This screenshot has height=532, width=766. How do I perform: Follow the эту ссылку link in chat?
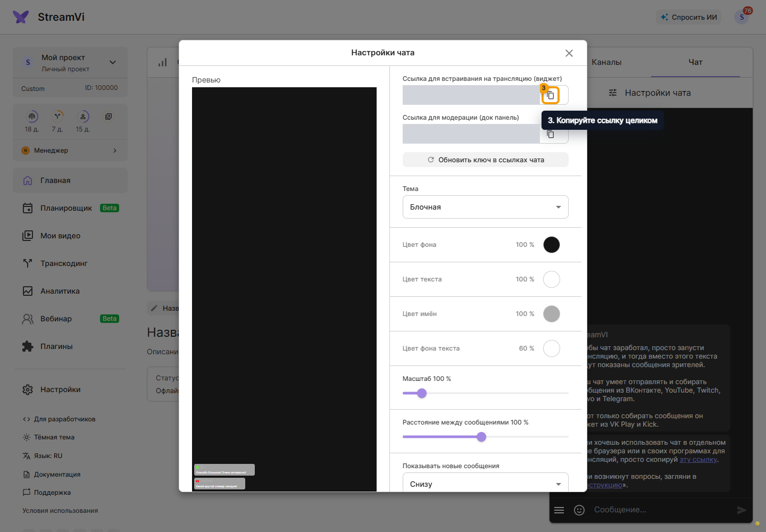pyautogui.click(x=698, y=460)
